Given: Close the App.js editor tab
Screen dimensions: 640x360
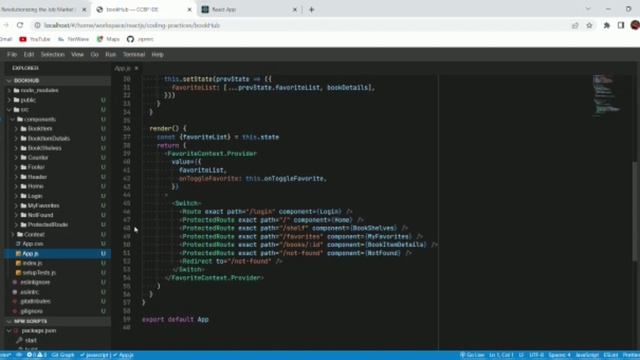Looking at the screenshot, I should pyautogui.click(x=136, y=68).
